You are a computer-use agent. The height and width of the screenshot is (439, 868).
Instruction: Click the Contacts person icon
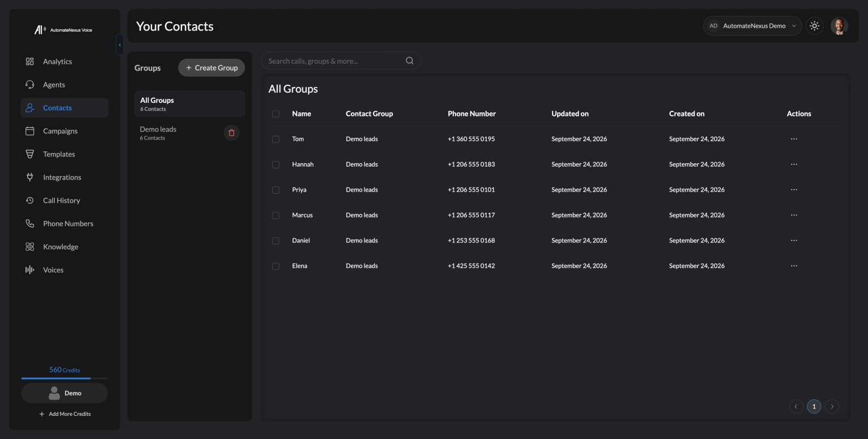pyautogui.click(x=30, y=108)
